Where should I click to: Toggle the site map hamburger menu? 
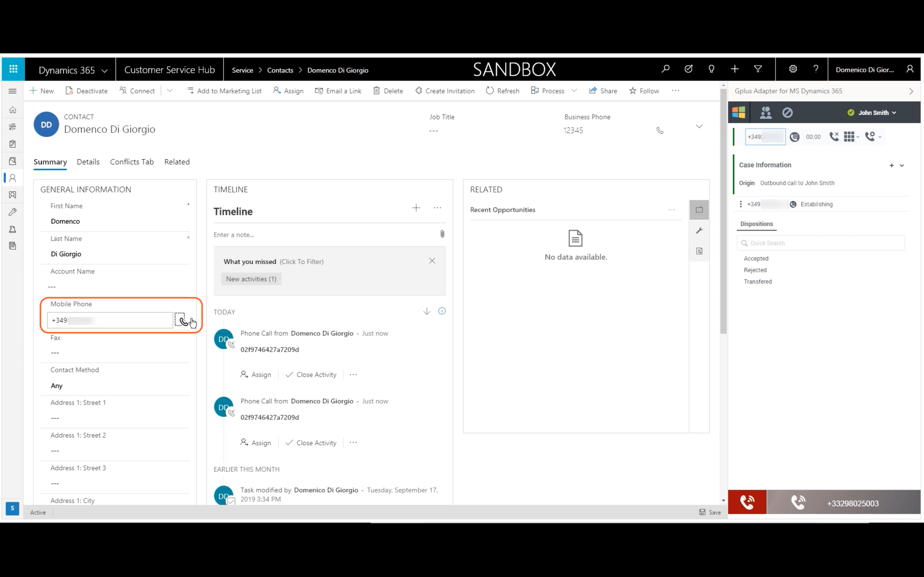13,91
